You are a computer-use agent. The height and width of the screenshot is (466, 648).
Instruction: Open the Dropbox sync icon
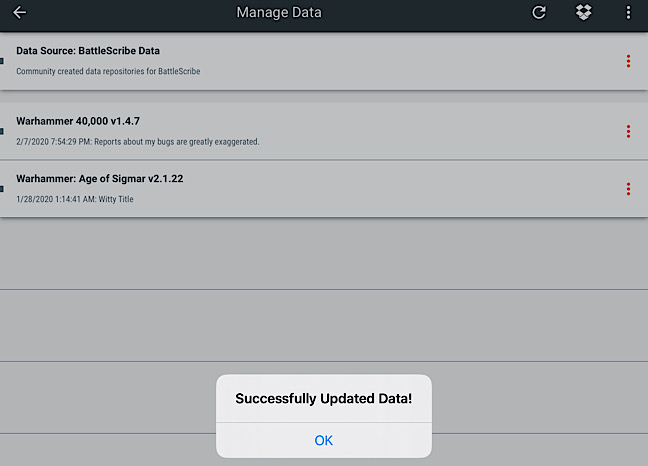pyautogui.click(x=584, y=12)
